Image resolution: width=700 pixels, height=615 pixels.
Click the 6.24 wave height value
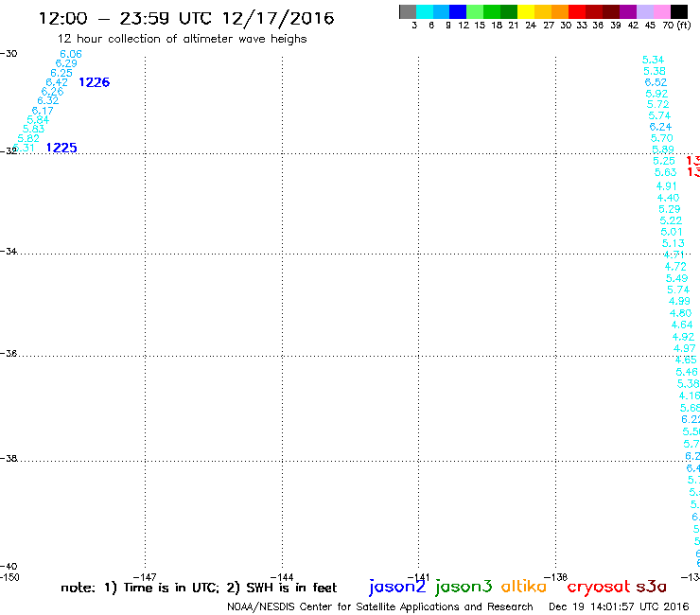click(660, 127)
